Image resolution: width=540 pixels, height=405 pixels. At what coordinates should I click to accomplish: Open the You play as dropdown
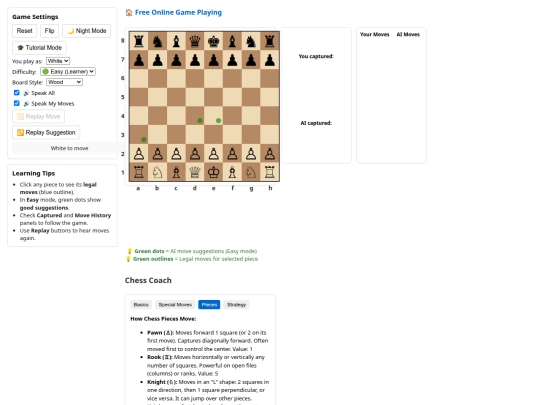(58, 61)
